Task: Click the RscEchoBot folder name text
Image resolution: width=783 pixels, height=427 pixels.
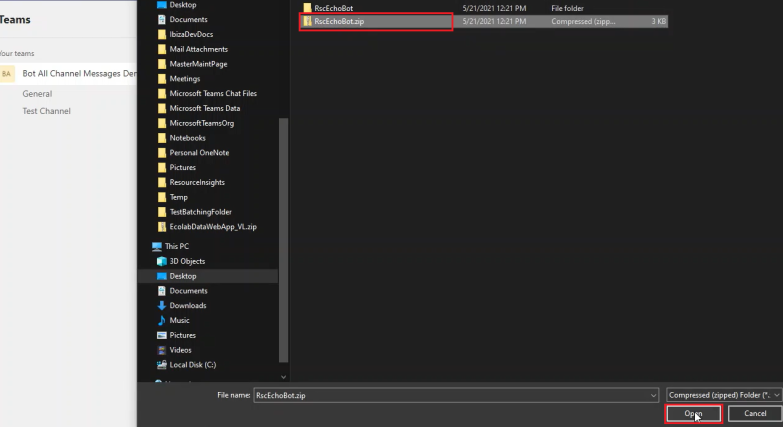Action: click(x=334, y=8)
